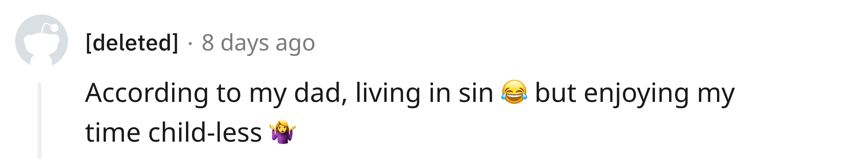Click the word "in" before "sin"

coord(439,93)
